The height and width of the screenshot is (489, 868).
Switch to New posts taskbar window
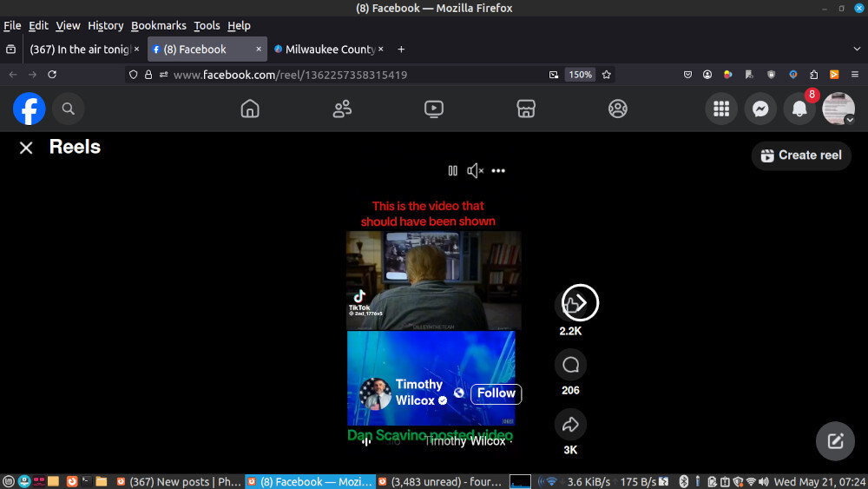click(x=178, y=482)
